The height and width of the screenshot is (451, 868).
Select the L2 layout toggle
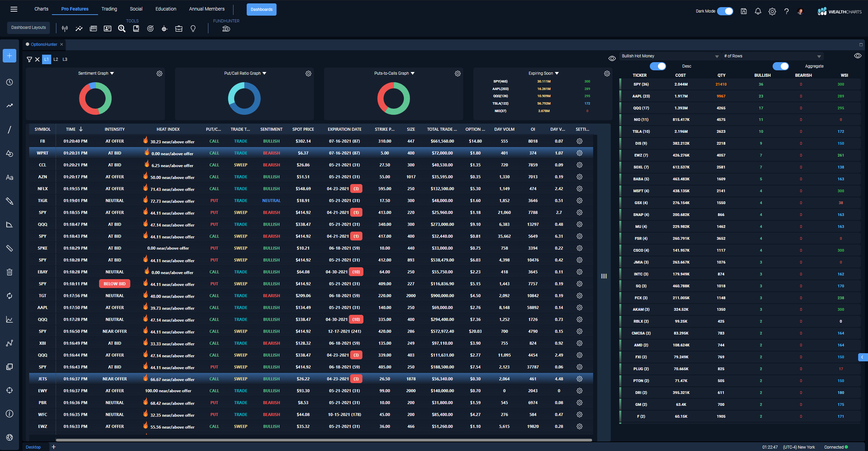[56, 59]
